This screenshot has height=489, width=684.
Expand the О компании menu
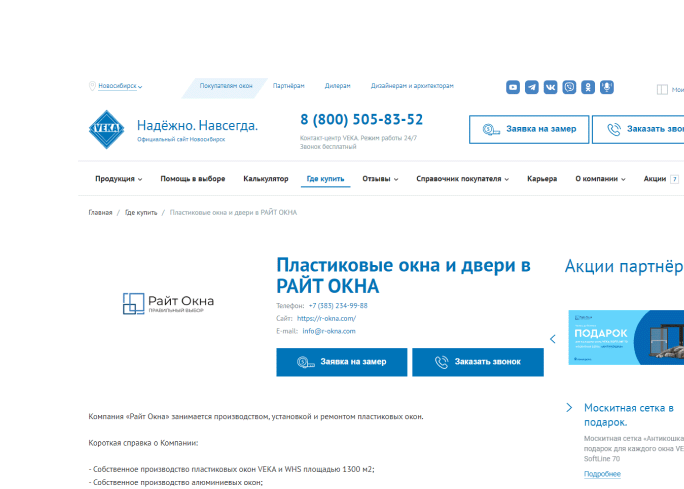[600, 179]
